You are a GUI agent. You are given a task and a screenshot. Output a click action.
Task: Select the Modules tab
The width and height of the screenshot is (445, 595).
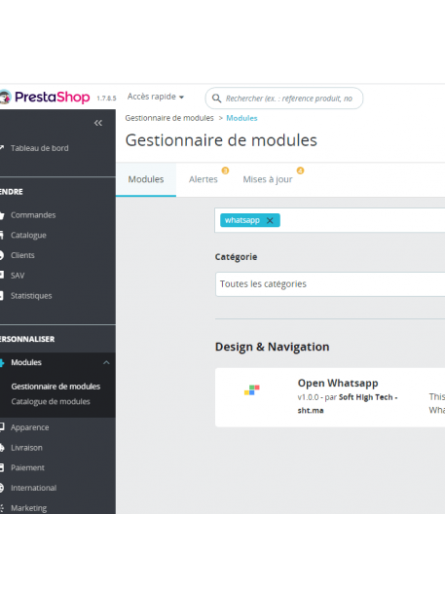pyautogui.click(x=146, y=179)
